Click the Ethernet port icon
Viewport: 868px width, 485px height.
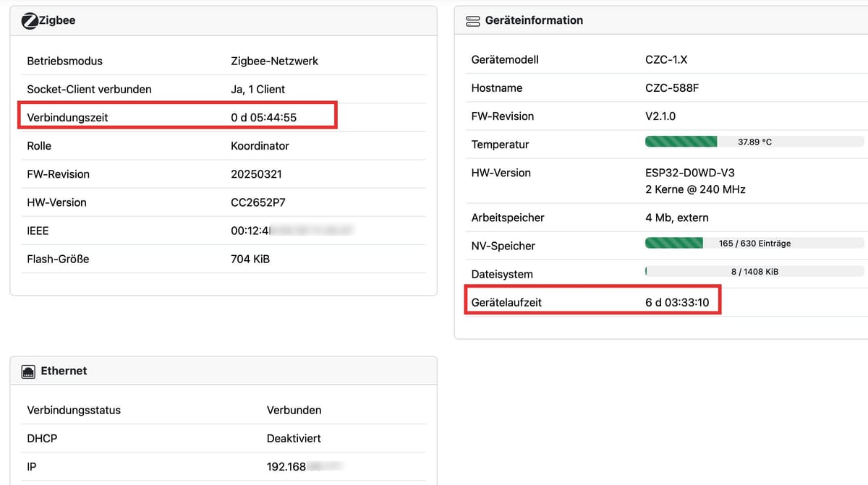[29, 372]
